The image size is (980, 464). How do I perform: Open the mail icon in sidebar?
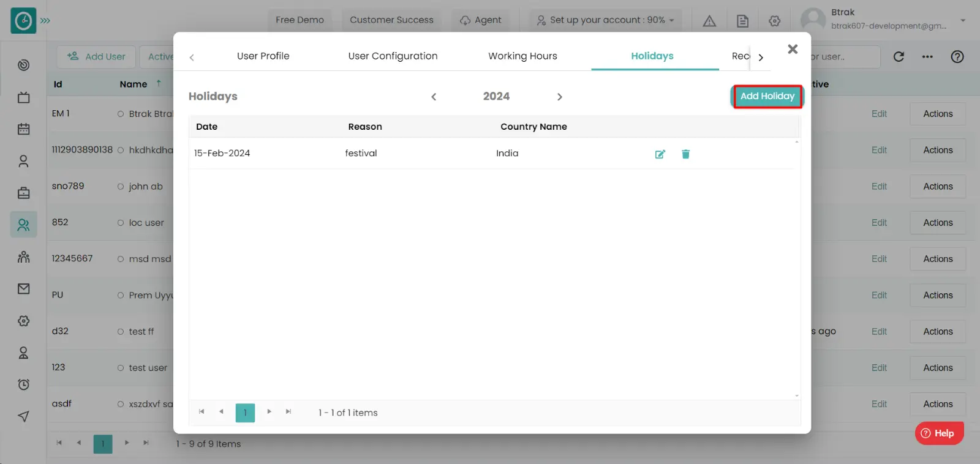tap(23, 288)
